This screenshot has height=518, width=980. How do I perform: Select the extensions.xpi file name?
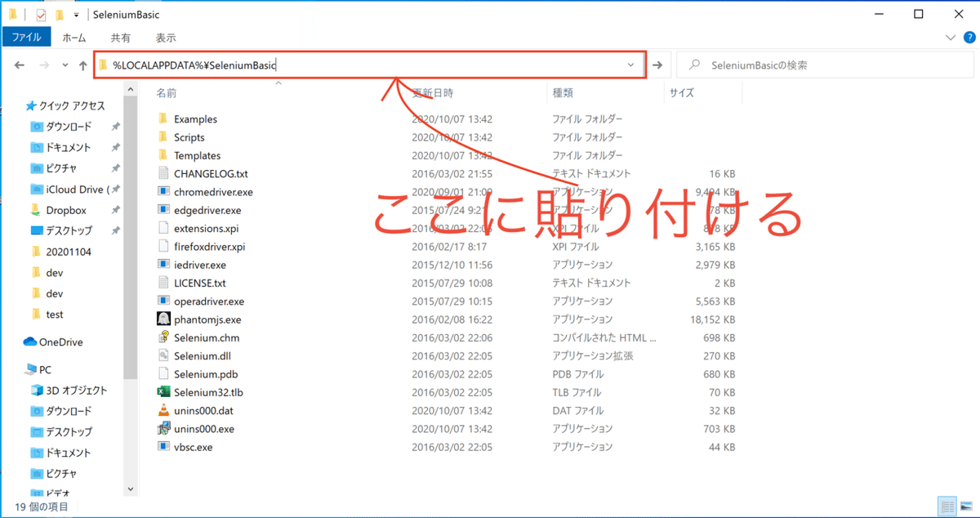206,228
